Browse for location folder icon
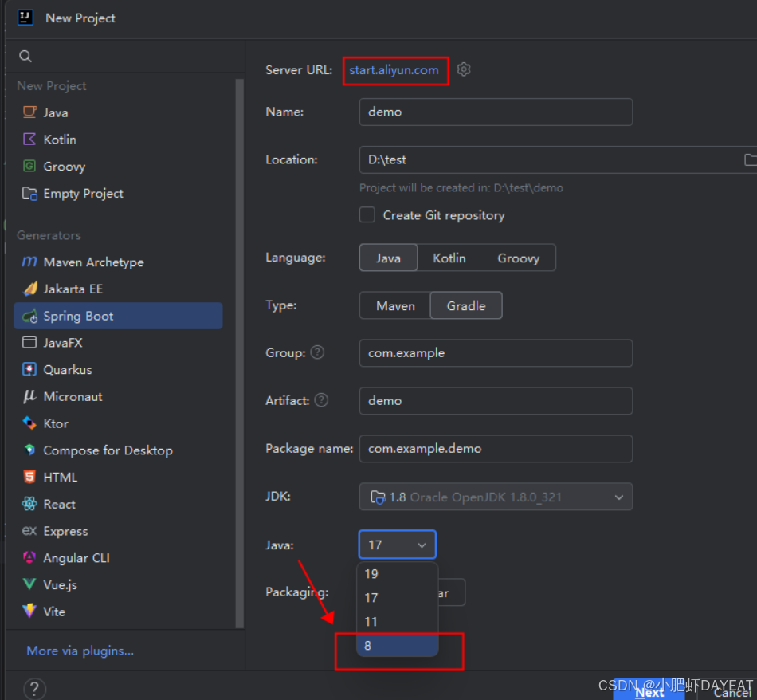Image resolution: width=757 pixels, height=700 pixels. coord(751,159)
